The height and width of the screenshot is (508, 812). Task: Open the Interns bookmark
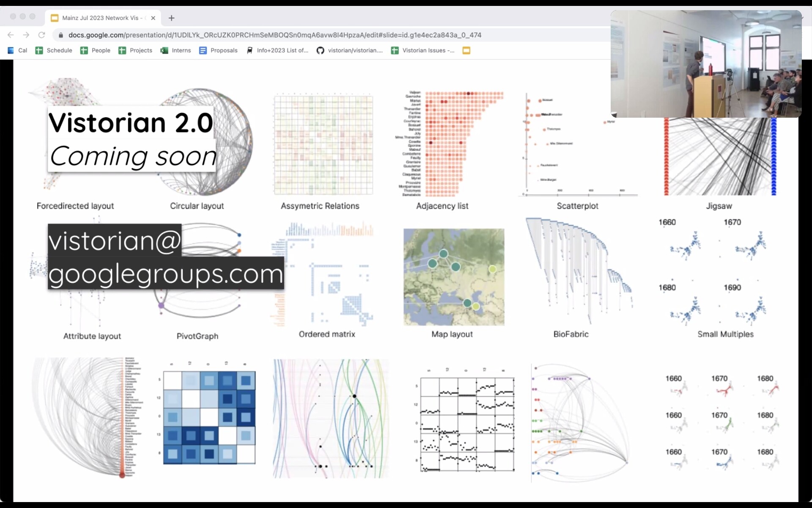click(176, 50)
